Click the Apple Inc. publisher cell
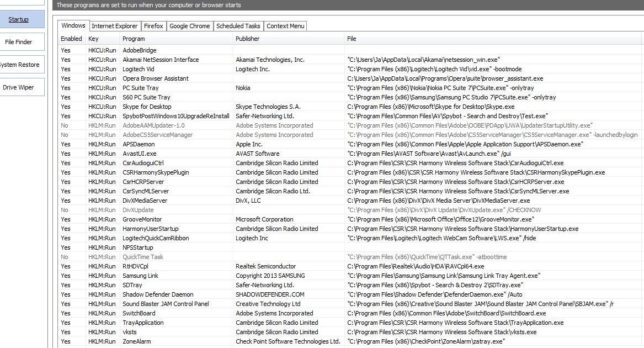This screenshot has width=644, height=348. click(249, 144)
